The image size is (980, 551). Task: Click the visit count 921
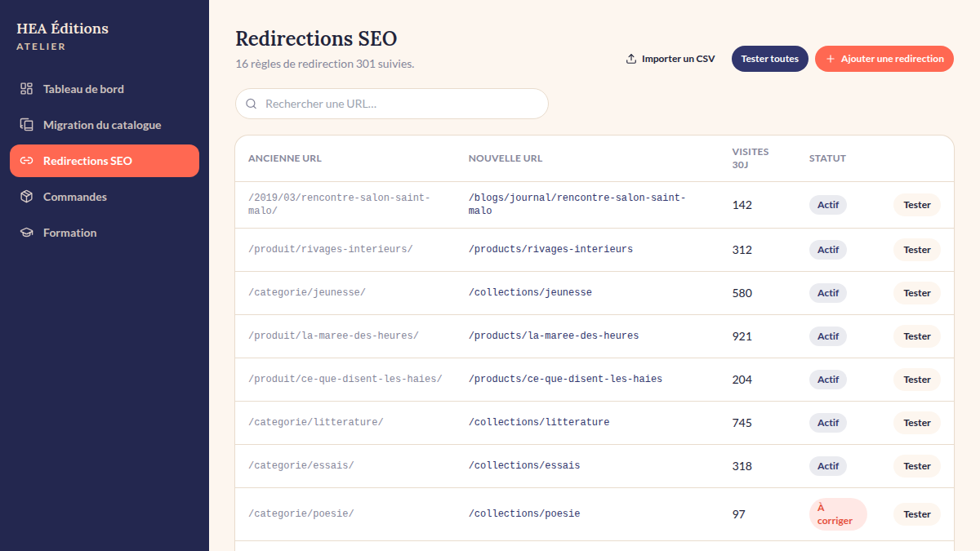[x=742, y=336]
